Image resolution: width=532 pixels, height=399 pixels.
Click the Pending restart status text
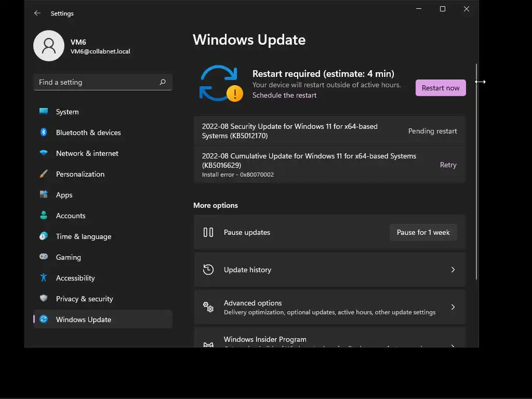[x=433, y=131]
